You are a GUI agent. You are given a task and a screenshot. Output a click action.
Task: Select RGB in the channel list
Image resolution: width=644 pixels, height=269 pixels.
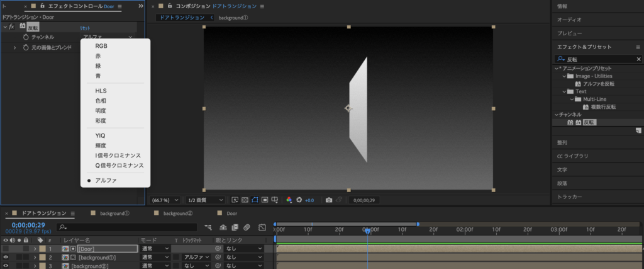(x=101, y=46)
